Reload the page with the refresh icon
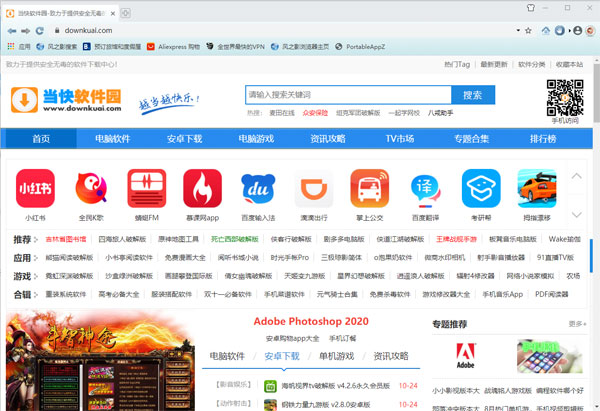Screen dimensions: 600x411 tap(39, 31)
